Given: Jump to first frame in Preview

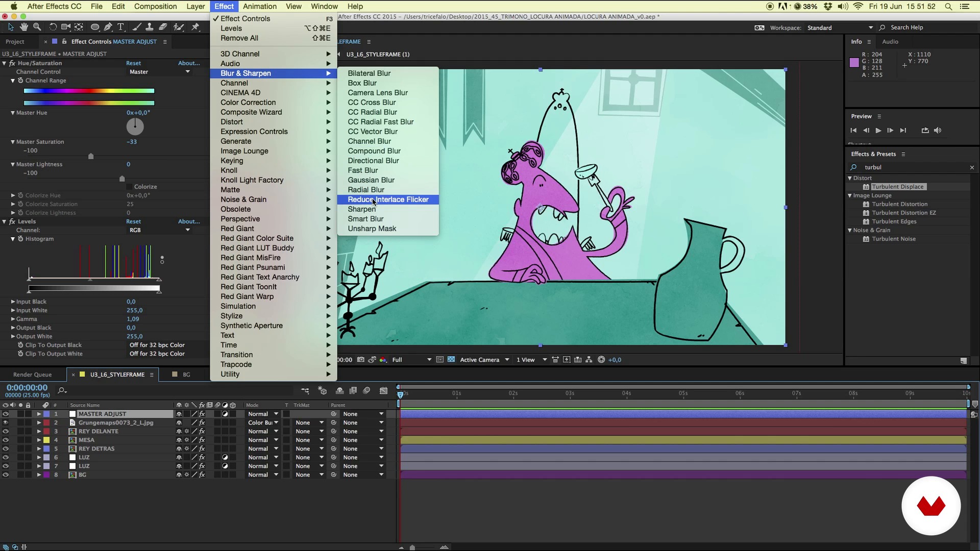Looking at the screenshot, I should tap(853, 131).
